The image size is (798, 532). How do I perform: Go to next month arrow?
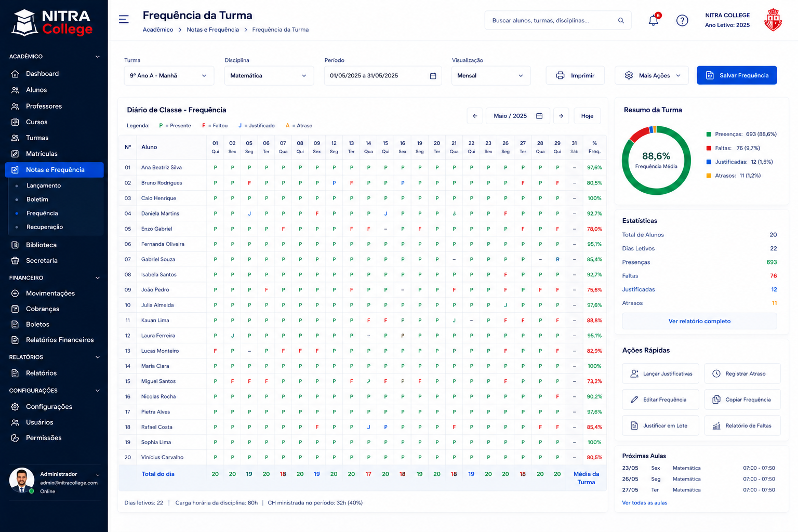click(x=561, y=116)
